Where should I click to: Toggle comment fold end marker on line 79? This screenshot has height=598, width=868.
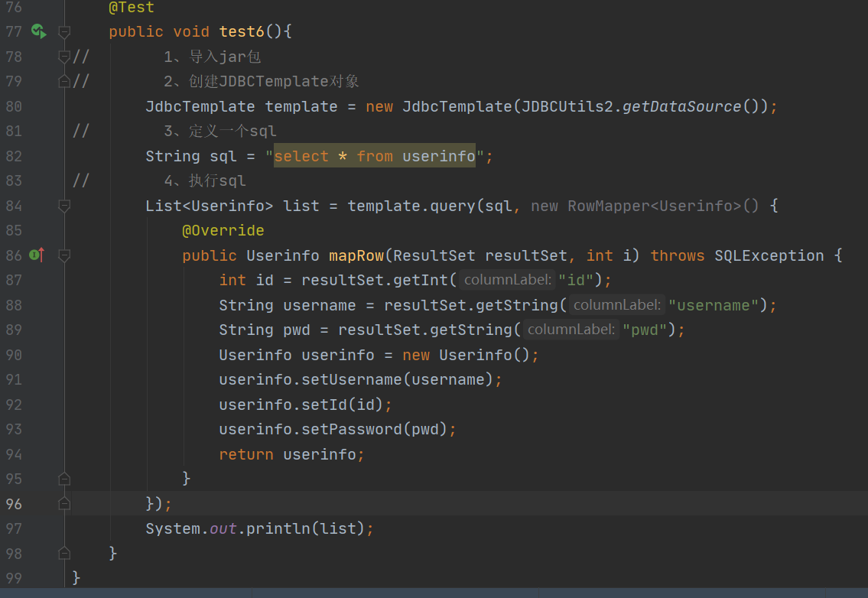pyautogui.click(x=64, y=81)
